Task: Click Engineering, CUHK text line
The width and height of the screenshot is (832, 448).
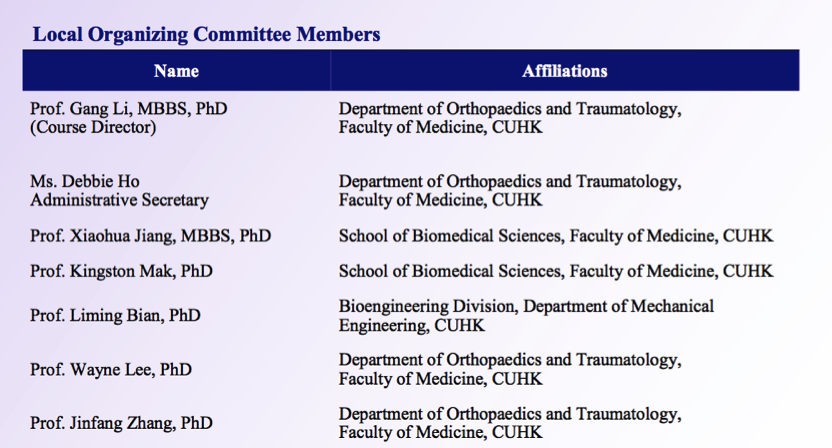Action: pyautogui.click(x=412, y=325)
